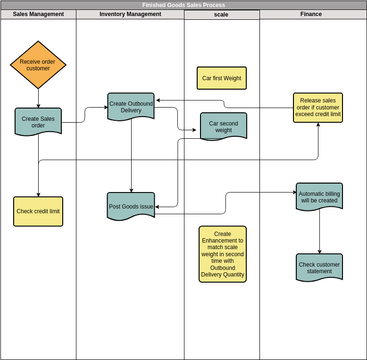
Task: Select the connector from Create Sales order to Check credit limit
Action: click(x=38, y=165)
